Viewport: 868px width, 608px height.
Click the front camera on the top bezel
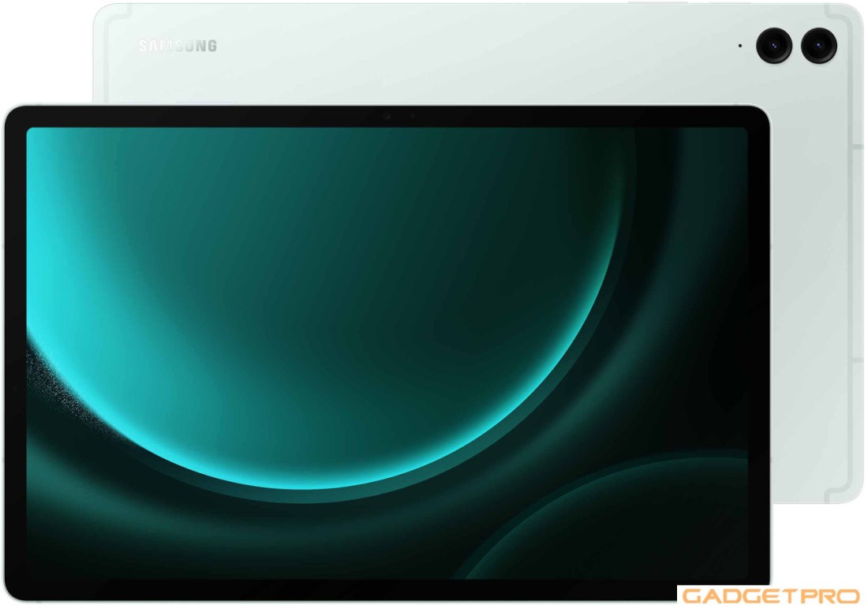pos(387,116)
